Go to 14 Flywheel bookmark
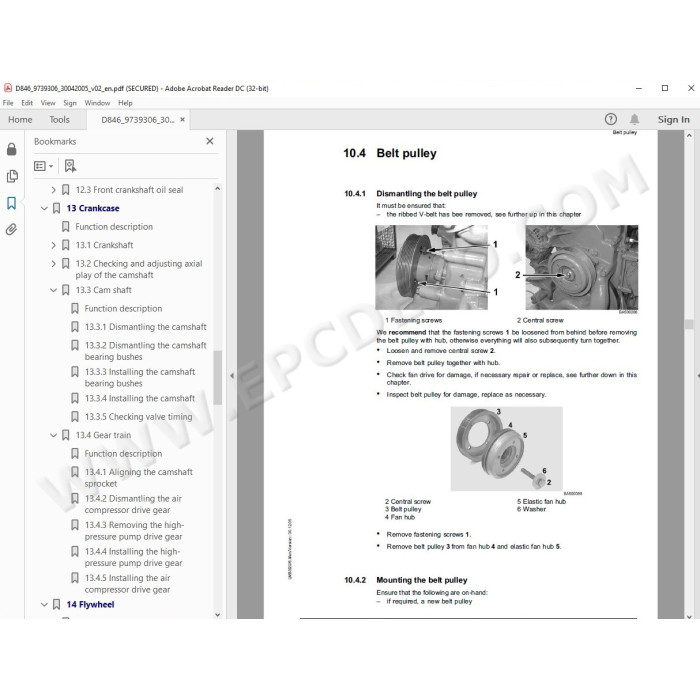 pyautogui.click(x=90, y=604)
